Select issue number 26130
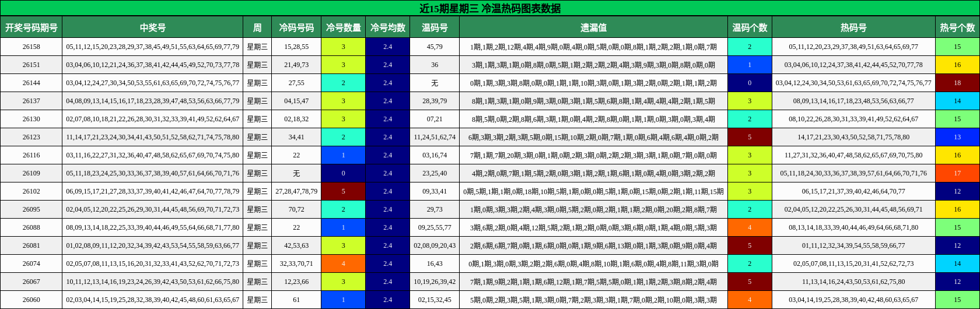Viewport: 980px width, 309px height. click(x=32, y=119)
